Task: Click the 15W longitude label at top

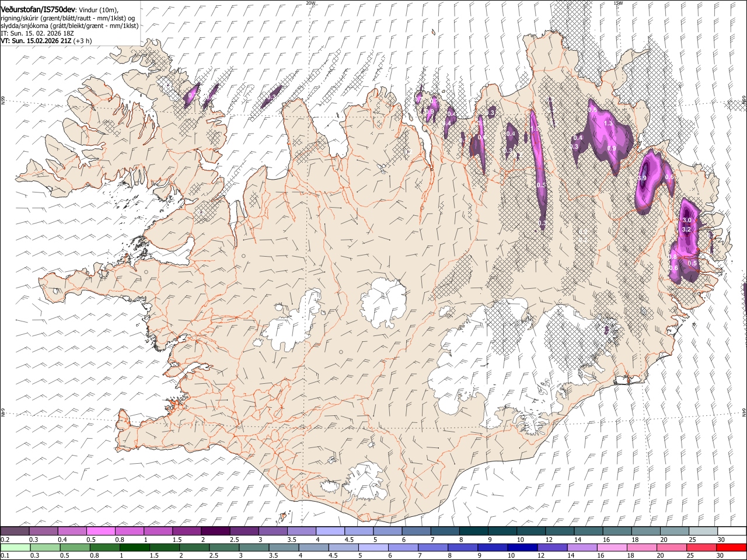Action: pos(618,3)
